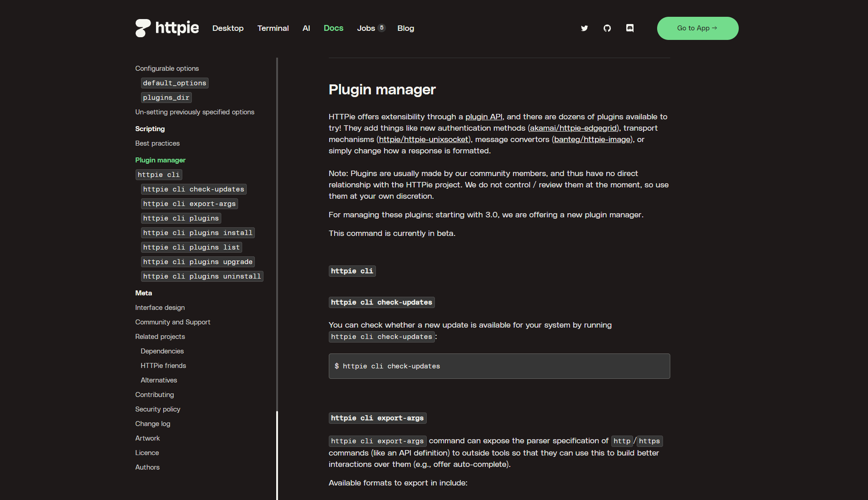Open httpie/httpie-unixsocket link
868x500 pixels.
point(424,139)
